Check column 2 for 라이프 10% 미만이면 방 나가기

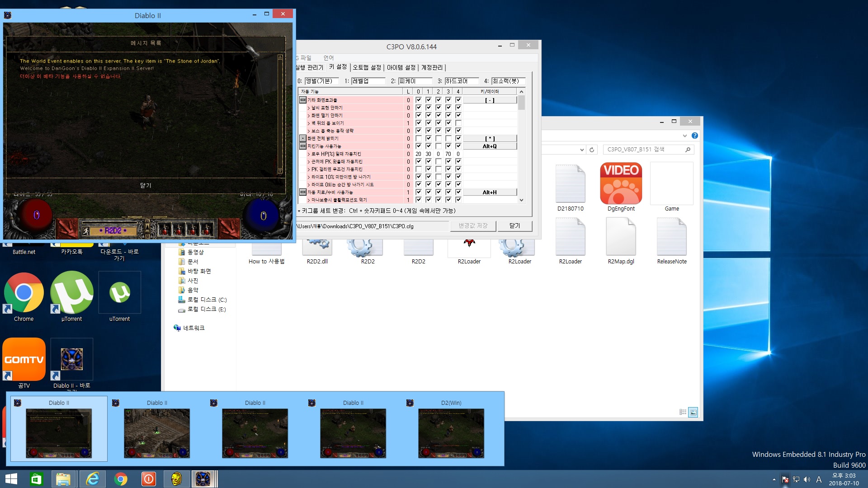coord(439,177)
